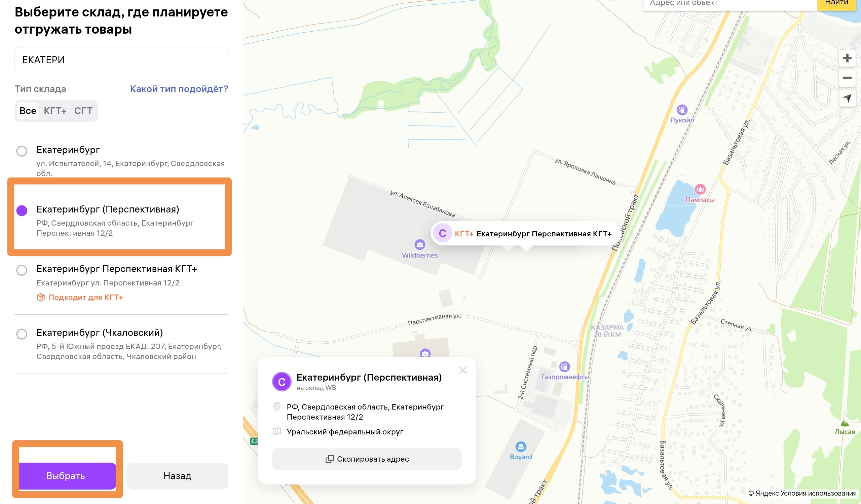Click the Скопировать адрес button
The image size is (861, 504).
pos(367,459)
